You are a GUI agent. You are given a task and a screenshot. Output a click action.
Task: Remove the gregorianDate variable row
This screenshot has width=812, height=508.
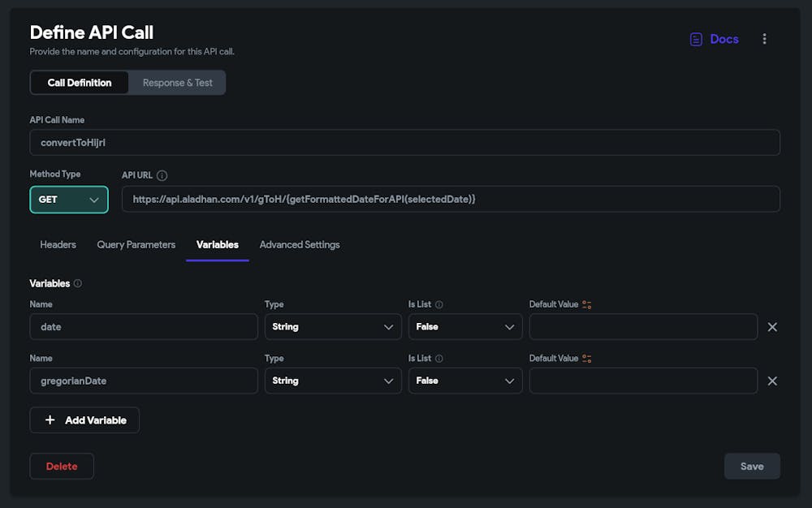[772, 381]
